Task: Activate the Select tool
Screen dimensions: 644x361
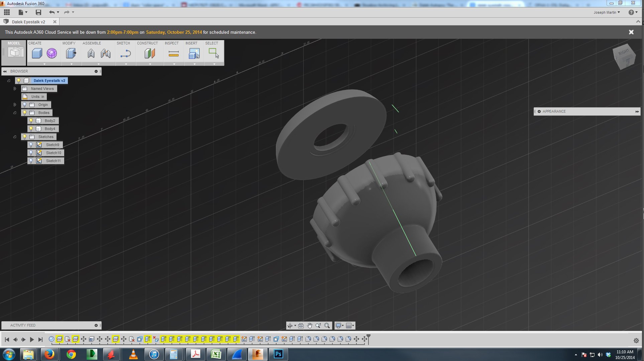Action: click(214, 53)
